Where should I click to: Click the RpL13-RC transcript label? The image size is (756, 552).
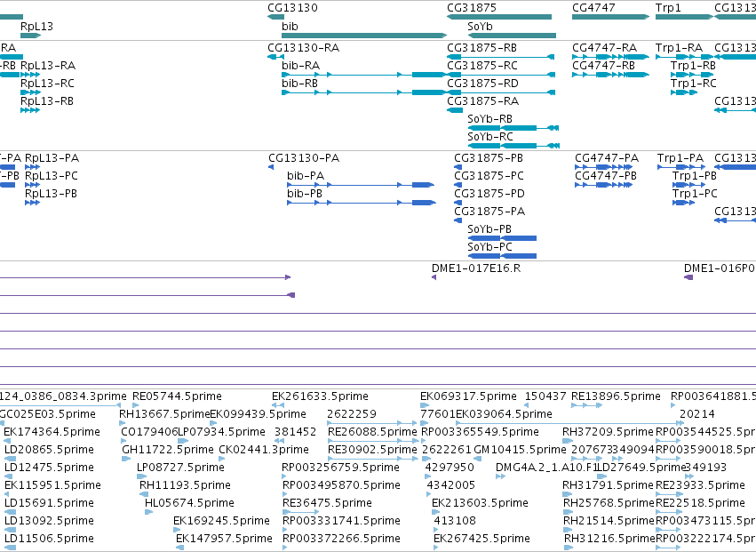[47, 84]
